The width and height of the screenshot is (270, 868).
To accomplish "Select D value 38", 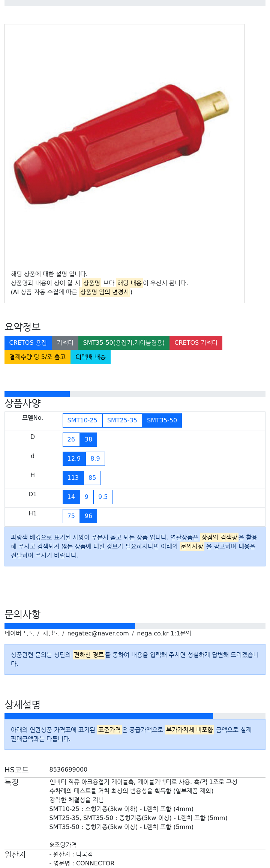I will point(88,440).
